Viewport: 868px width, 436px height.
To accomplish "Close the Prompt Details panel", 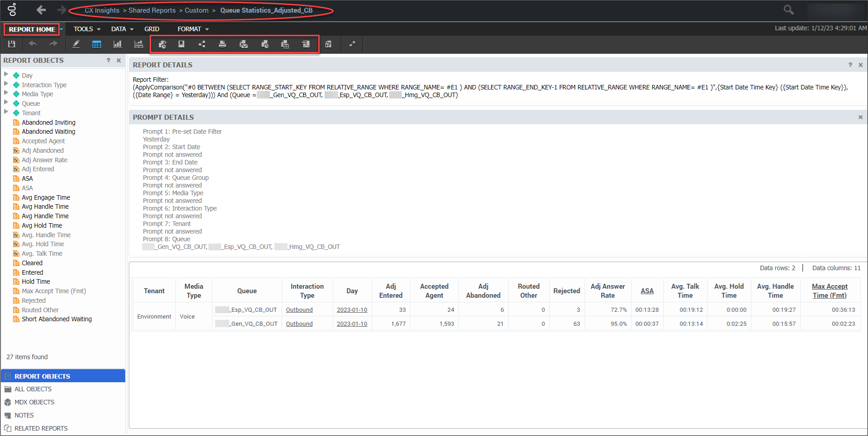I will pos(860,117).
